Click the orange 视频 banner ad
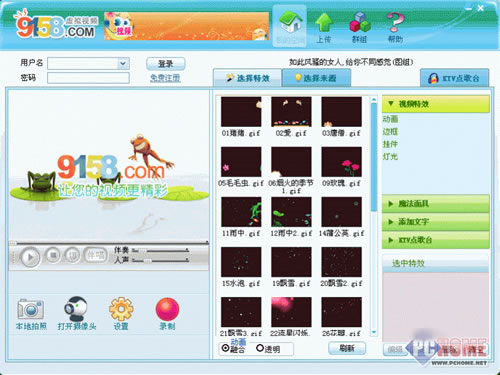The image size is (500, 375). (187, 26)
